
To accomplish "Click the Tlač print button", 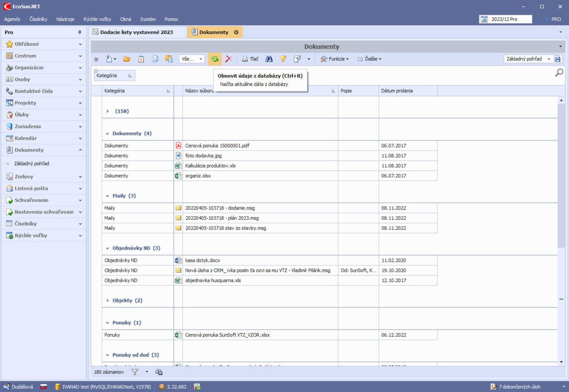I will coord(250,59).
